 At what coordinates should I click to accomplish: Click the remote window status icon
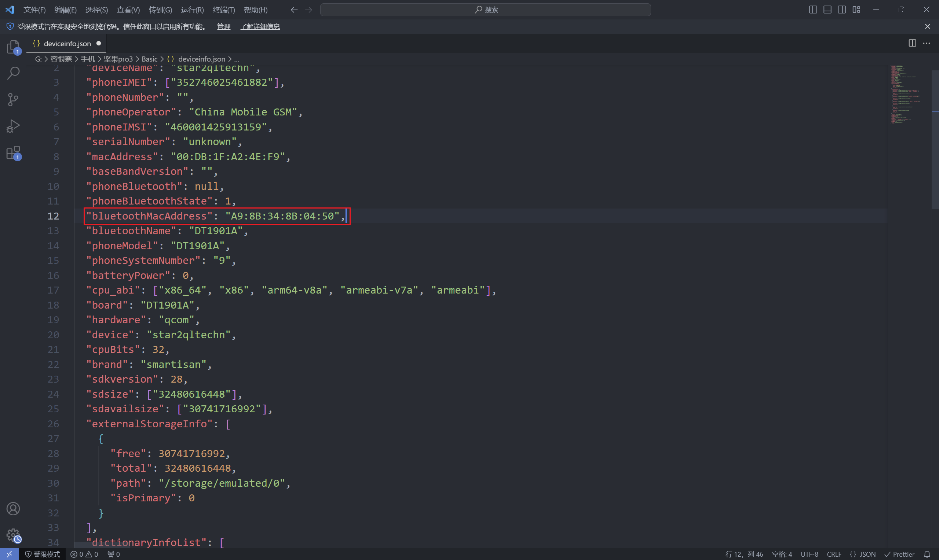[10, 554]
